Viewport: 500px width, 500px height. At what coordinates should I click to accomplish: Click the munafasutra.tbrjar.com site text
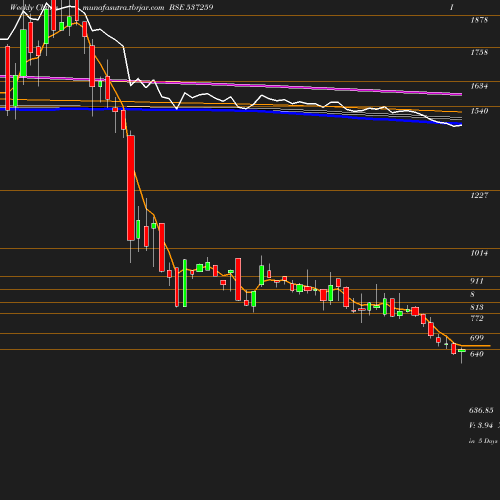[x=123, y=8]
